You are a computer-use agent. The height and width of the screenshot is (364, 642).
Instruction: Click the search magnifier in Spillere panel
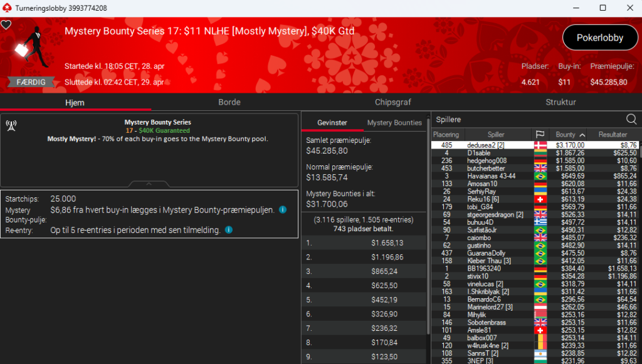pos(631,119)
